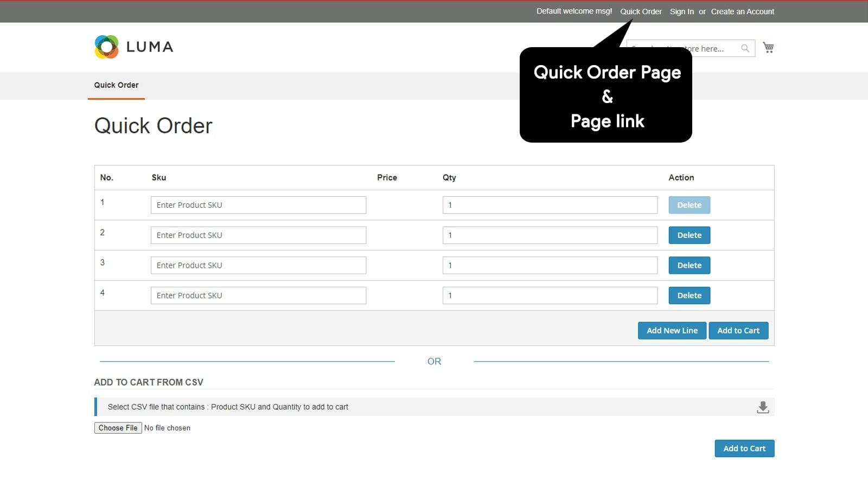This screenshot has height=488, width=868.
Task: Open the Sign In link
Action: pos(681,11)
